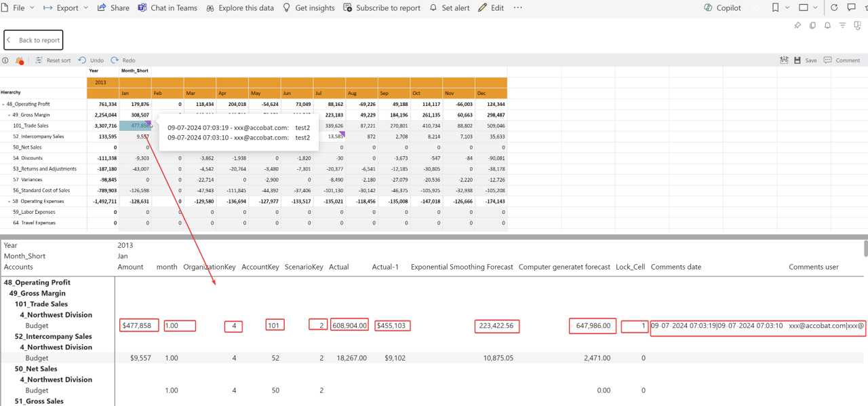Screen dimensions: 868x406
Task: Save changes with the floppy disk icon
Action: (x=797, y=60)
